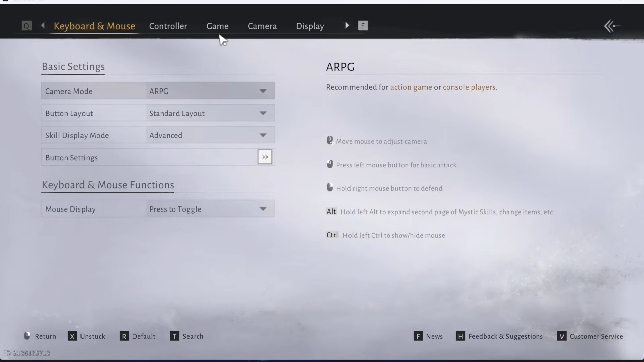
Task: Expand the Button Layout dropdown
Action: [263, 113]
